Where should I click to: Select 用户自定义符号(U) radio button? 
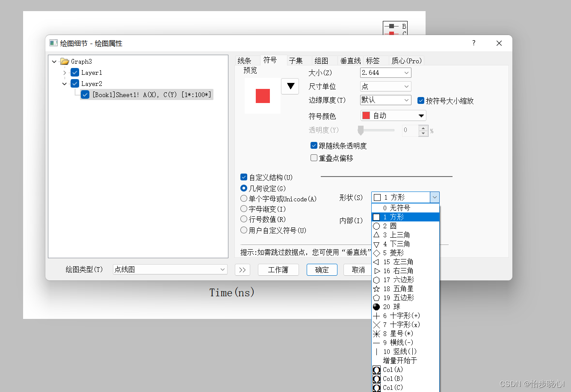pyautogui.click(x=244, y=230)
